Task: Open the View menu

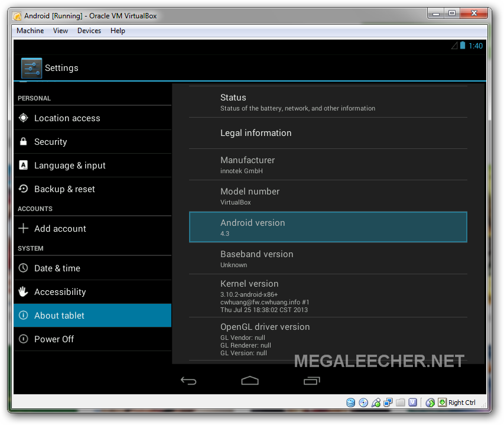Action: 60,31
